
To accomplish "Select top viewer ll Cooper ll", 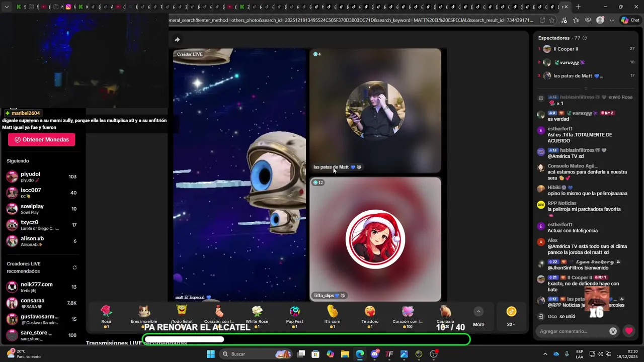I will pos(586,49).
